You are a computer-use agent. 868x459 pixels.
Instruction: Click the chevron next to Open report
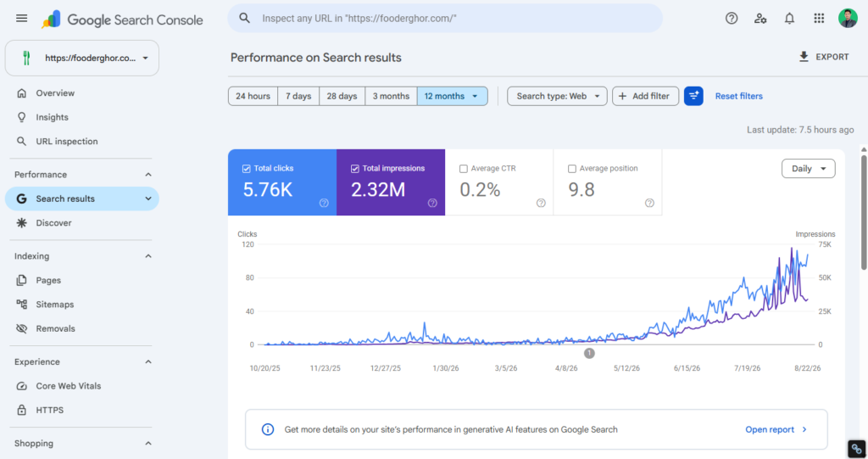804,429
